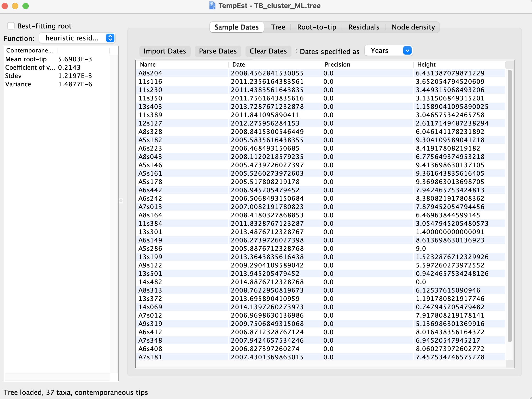Viewport: 532px width, 399px height.
Task: Select the Stdev statistic row
Action: point(57,76)
